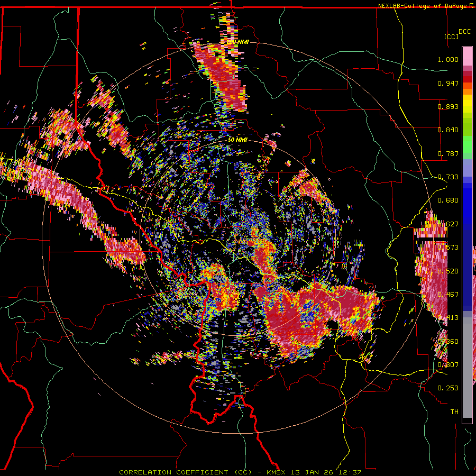Click the DCC label above color scale
The width and height of the screenshot is (476, 476).
point(464,32)
